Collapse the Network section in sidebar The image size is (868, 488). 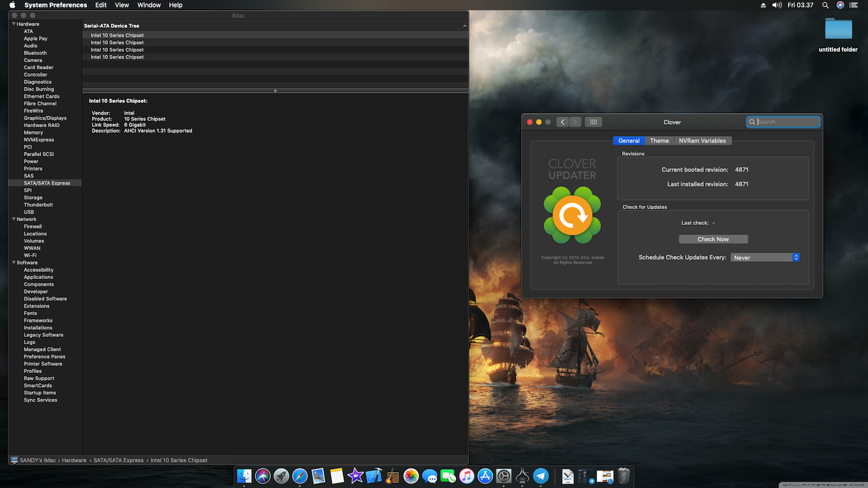[x=14, y=219]
